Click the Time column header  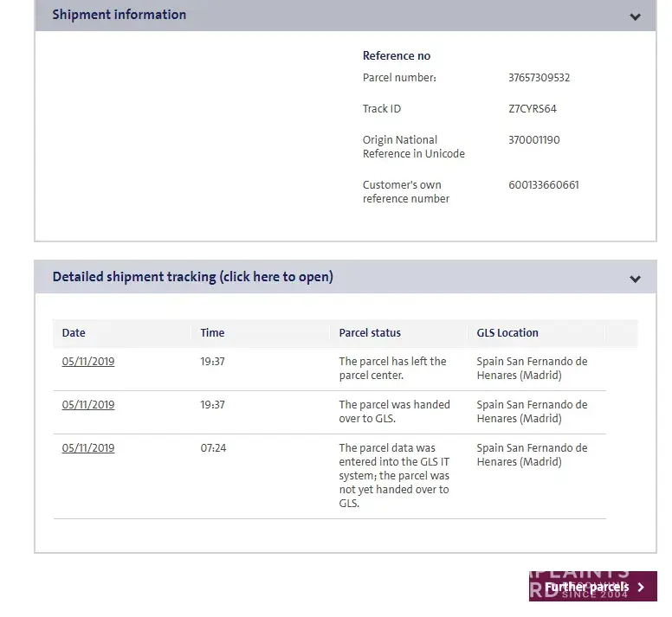pos(212,333)
